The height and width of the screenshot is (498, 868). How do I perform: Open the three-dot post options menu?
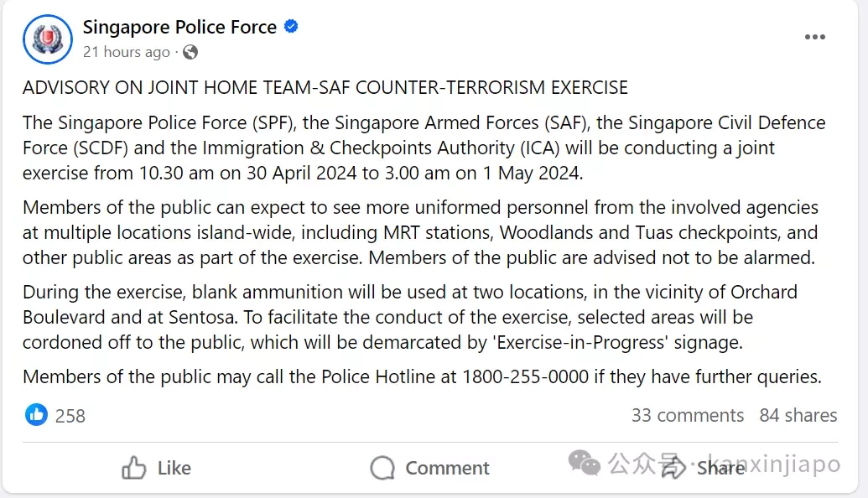[x=815, y=37]
